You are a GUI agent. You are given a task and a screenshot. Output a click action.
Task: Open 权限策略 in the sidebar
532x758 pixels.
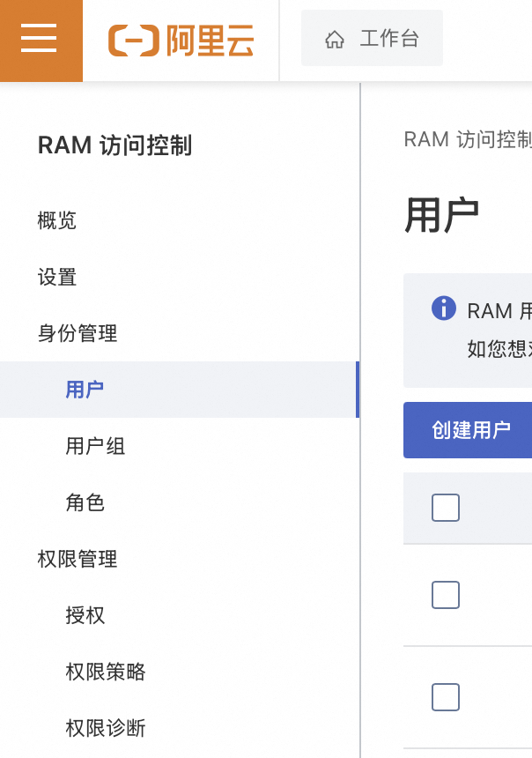click(x=106, y=672)
